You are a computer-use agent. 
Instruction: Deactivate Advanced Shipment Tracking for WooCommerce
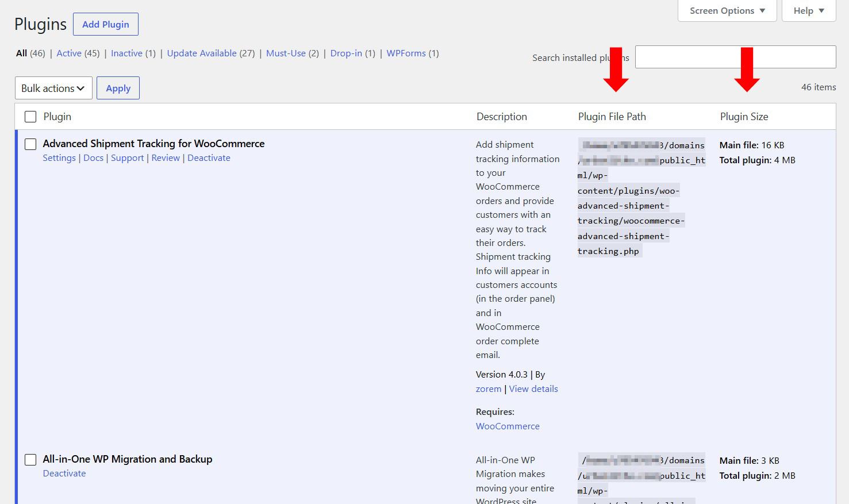(209, 158)
